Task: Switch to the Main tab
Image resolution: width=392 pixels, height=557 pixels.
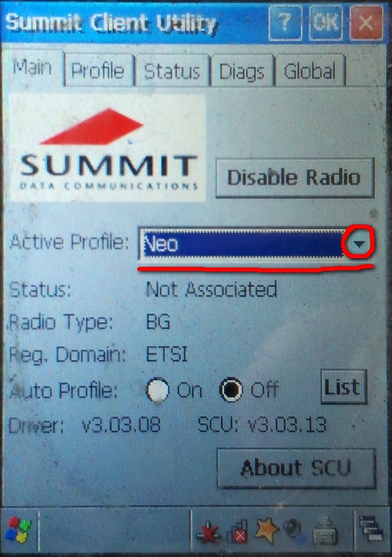Action: click(x=33, y=68)
